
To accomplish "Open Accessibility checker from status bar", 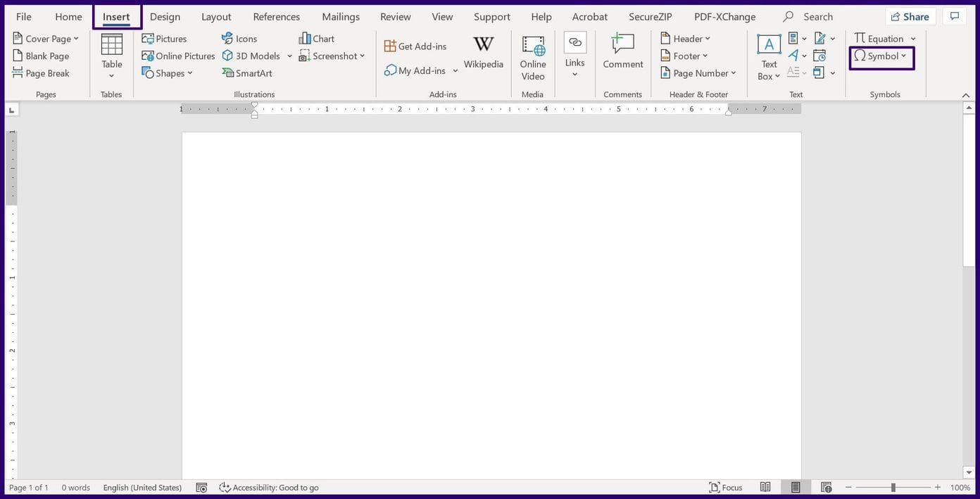I will point(269,487).
